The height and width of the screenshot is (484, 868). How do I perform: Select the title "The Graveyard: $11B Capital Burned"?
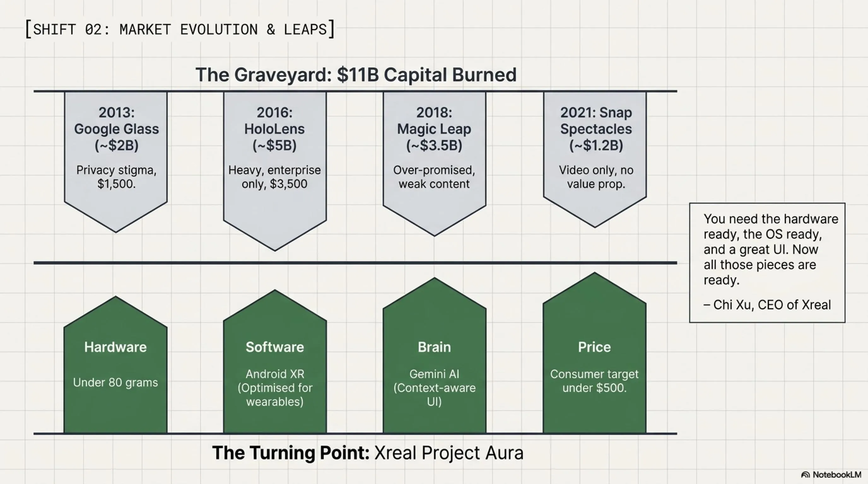(356, 74)
